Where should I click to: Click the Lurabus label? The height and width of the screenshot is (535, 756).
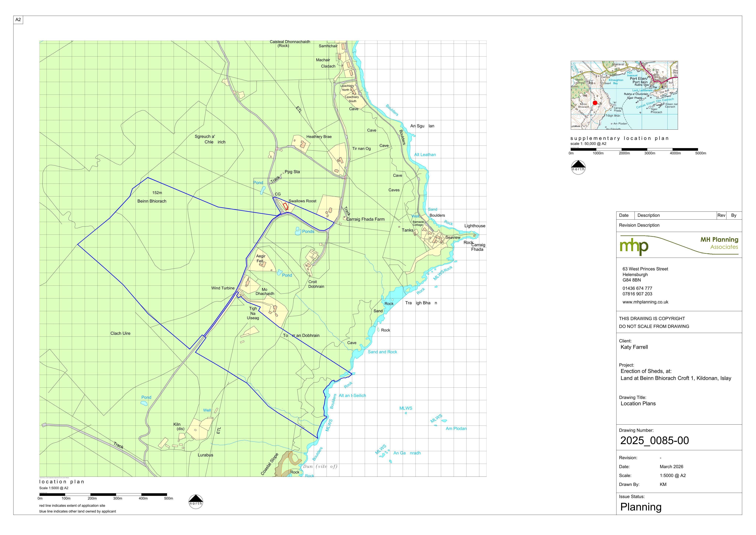pos(205,455)
